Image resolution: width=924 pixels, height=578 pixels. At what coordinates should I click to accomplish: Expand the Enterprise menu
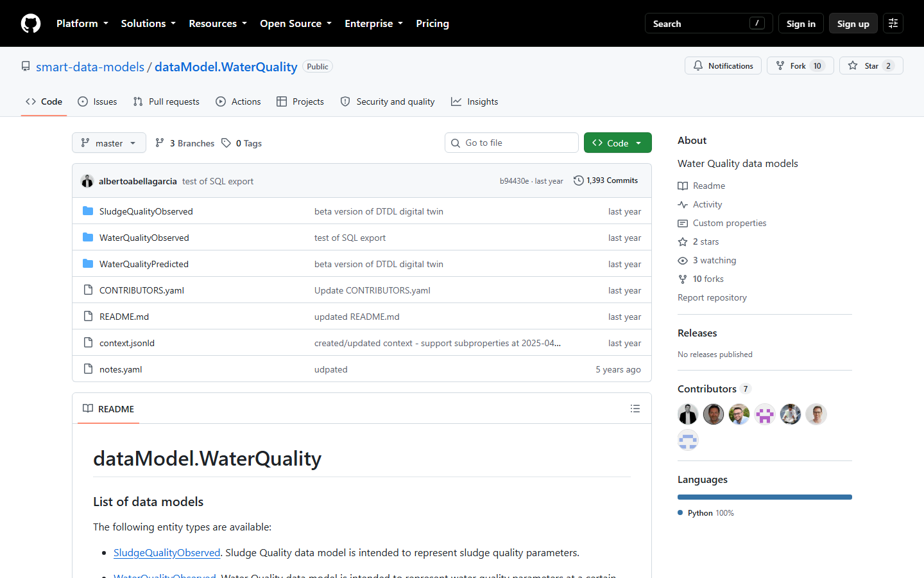(373, 24)
